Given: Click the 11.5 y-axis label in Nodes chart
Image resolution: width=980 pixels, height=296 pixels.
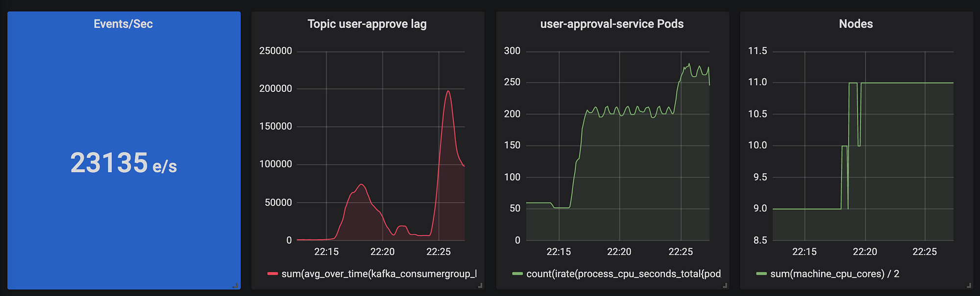Looking at the screenshot, I should 758,51.
